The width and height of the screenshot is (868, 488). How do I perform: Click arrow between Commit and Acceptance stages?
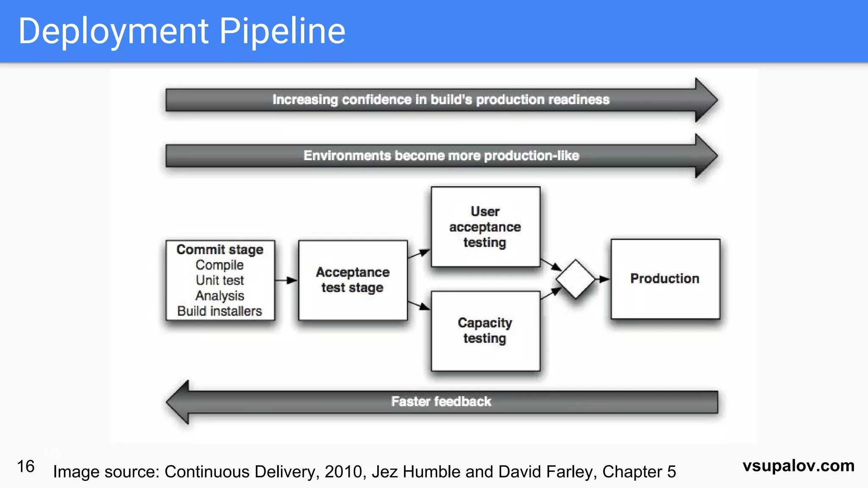click(286, 280)
